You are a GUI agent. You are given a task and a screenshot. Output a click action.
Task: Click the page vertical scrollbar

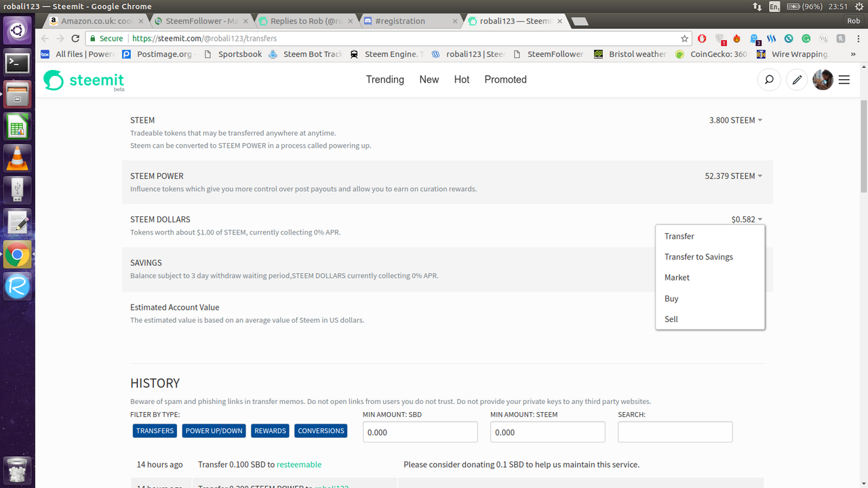tap(863, 145)
